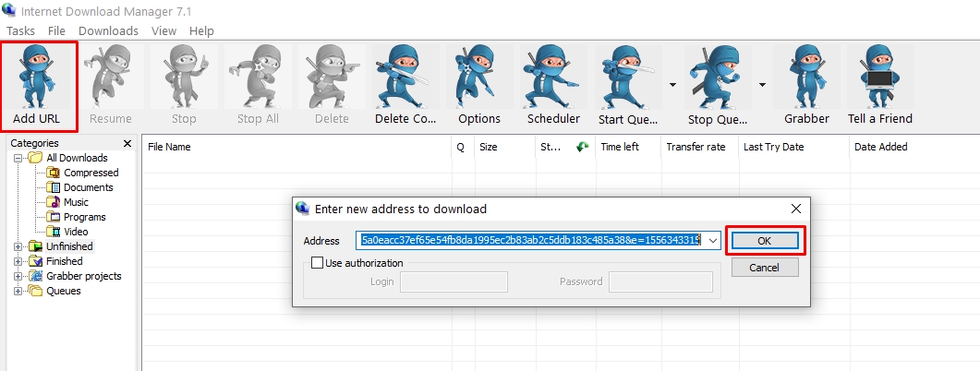Open the Start Queue dropdown arrow
980x371 pixels.
[672, 84]
